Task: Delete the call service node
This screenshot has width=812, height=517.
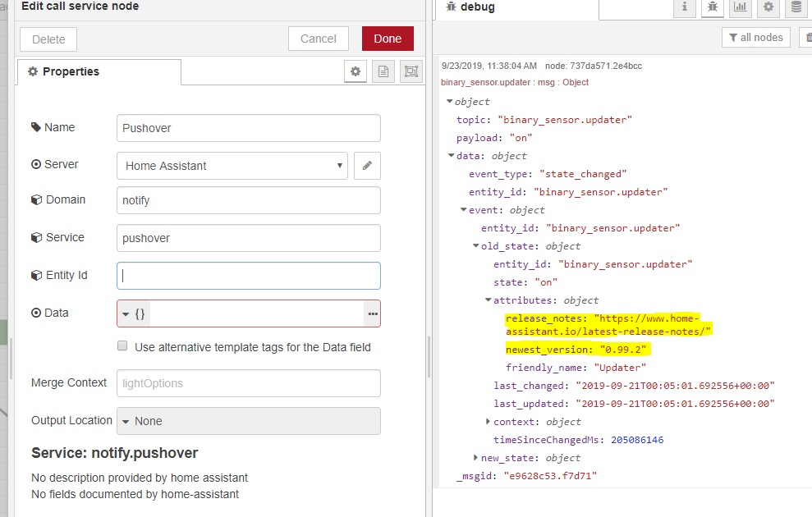Action: tap(48, 39)
